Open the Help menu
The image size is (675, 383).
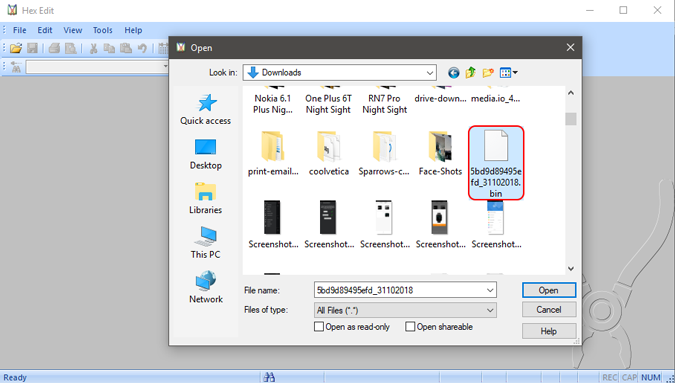click(133, 30)
